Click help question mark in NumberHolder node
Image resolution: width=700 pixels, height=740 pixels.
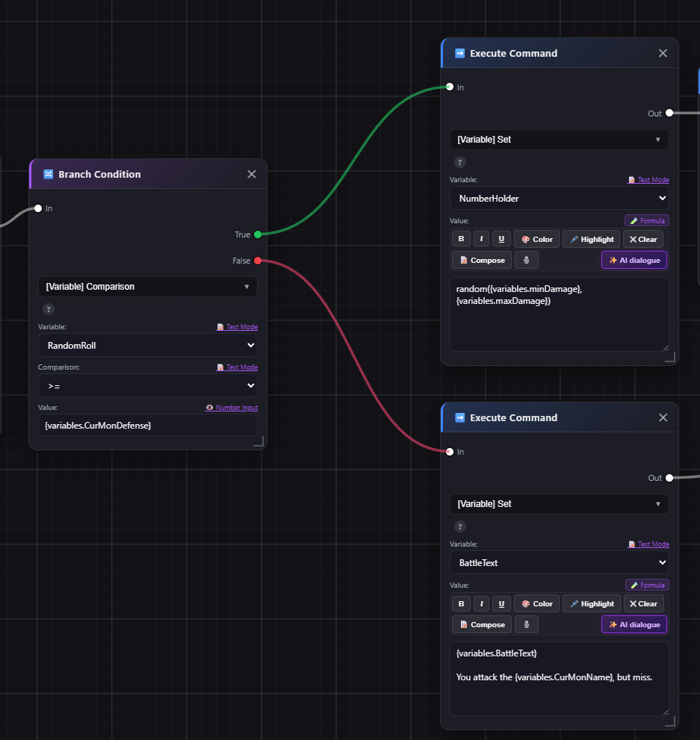[x=460, y=162]
